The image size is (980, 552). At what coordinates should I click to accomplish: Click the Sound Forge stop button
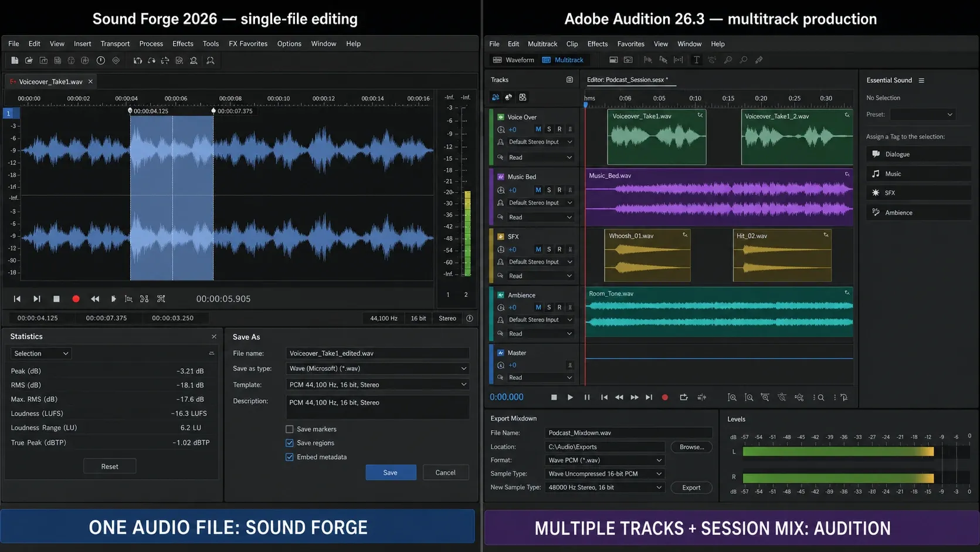click(56, 299)
